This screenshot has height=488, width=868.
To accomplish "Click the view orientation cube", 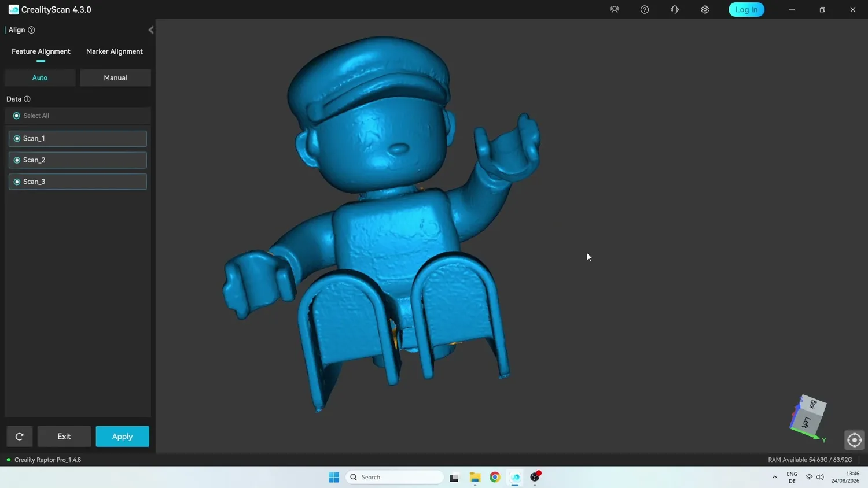I will (x=808, y=417).
